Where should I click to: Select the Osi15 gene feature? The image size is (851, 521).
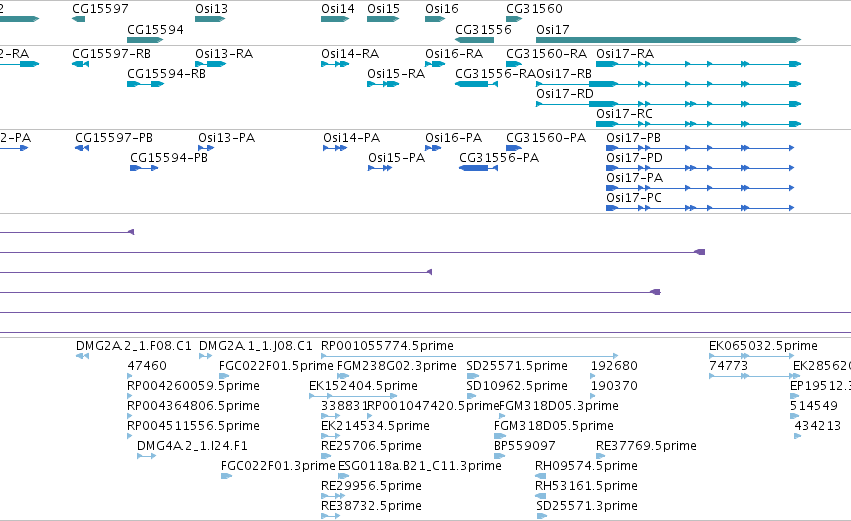383,19
